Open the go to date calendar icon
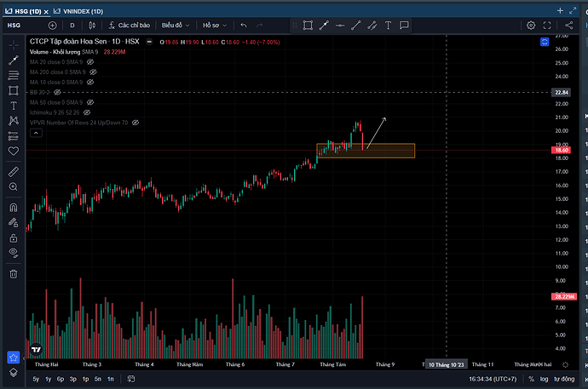 tap(131, 379)
